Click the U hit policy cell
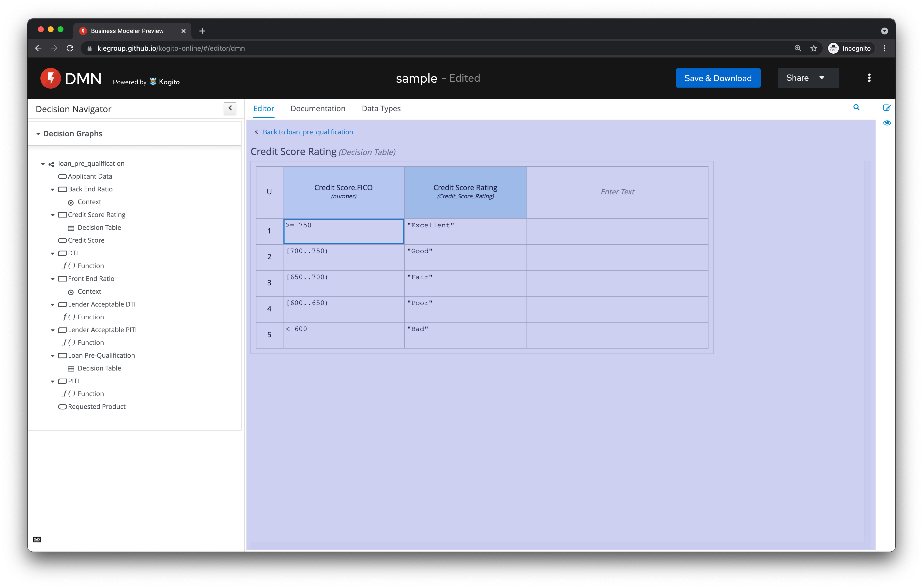923x588 pixels. point(269,192)
